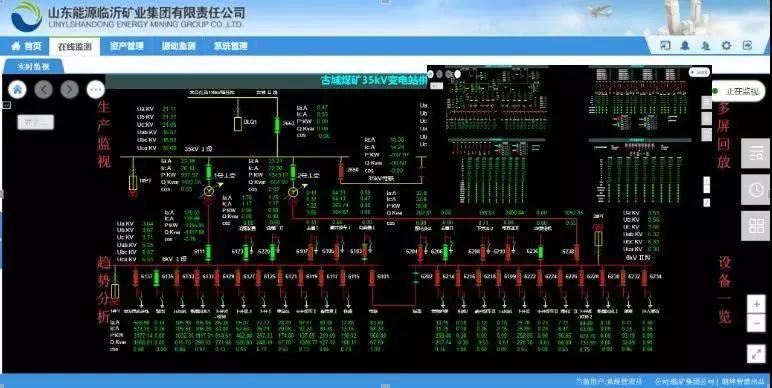
Task: Click the 正在监视 status button
Action: (737, 92)
